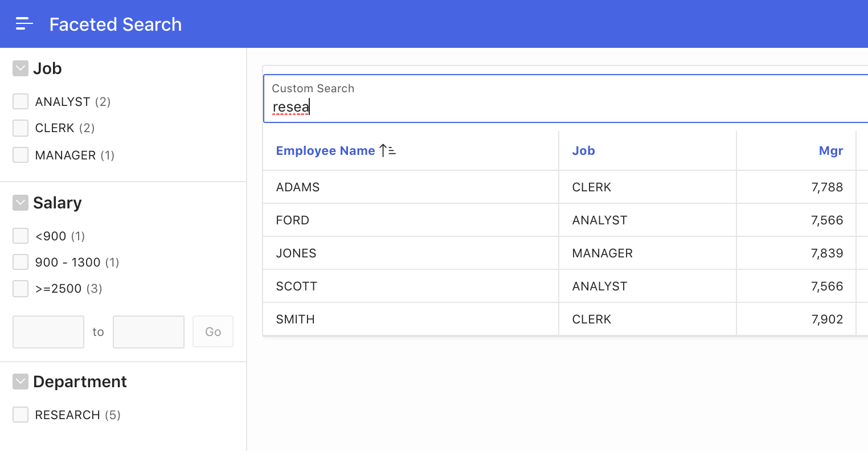
Task: Collapse the Department facet group
Action: point(21,381)
